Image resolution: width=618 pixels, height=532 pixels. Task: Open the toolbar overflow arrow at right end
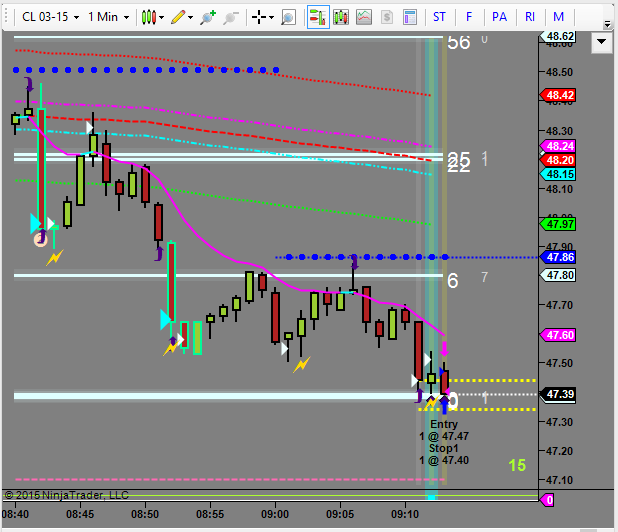pyautogui.click(x=607, y=25)
